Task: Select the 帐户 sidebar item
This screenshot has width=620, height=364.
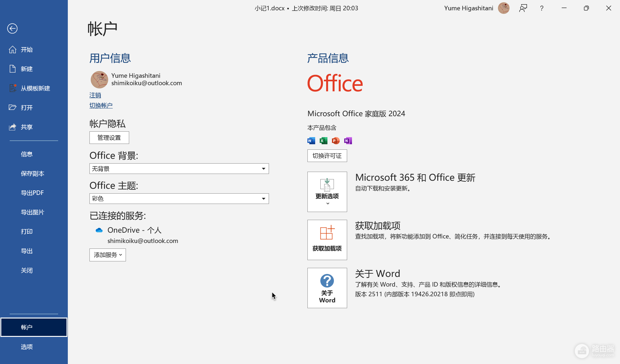Action: click(x=34, y=327)
